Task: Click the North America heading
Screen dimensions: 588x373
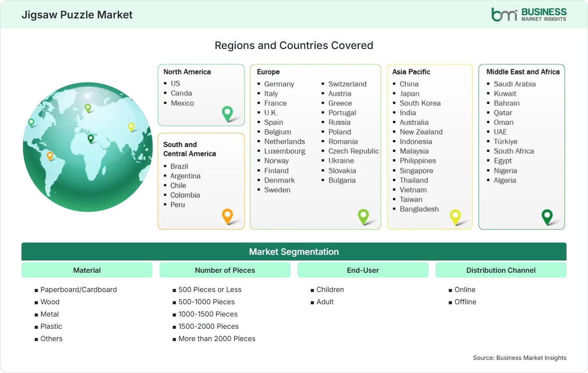Action: (x=187, y=72)
